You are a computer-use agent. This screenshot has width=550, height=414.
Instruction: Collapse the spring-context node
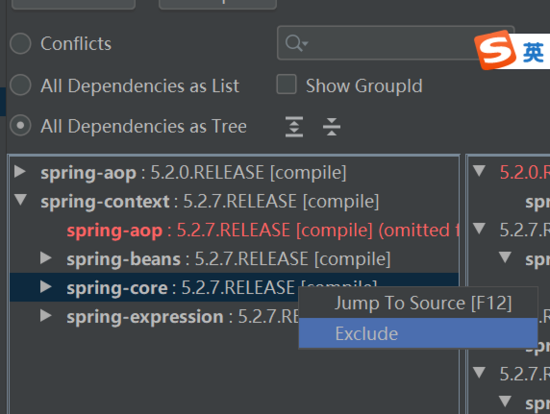[x=20, y=200]
